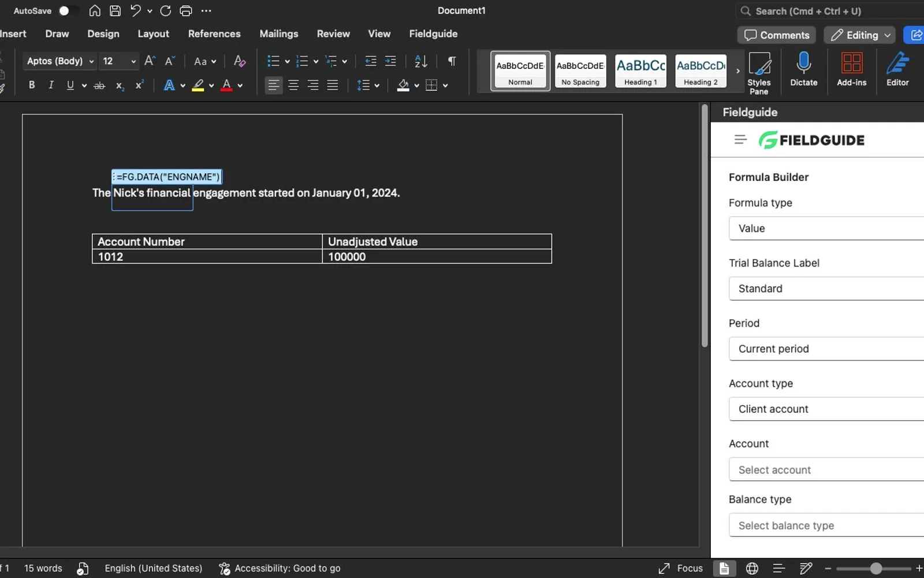The height and width of the screenshot is (578, 924).
Task: Open the Period Current period dropdown
Action: [x=826, y=349]
